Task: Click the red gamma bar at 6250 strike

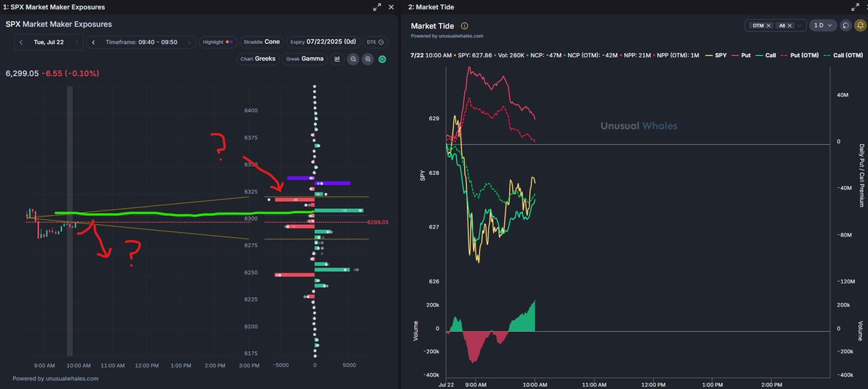Action: tap(295, 275)
